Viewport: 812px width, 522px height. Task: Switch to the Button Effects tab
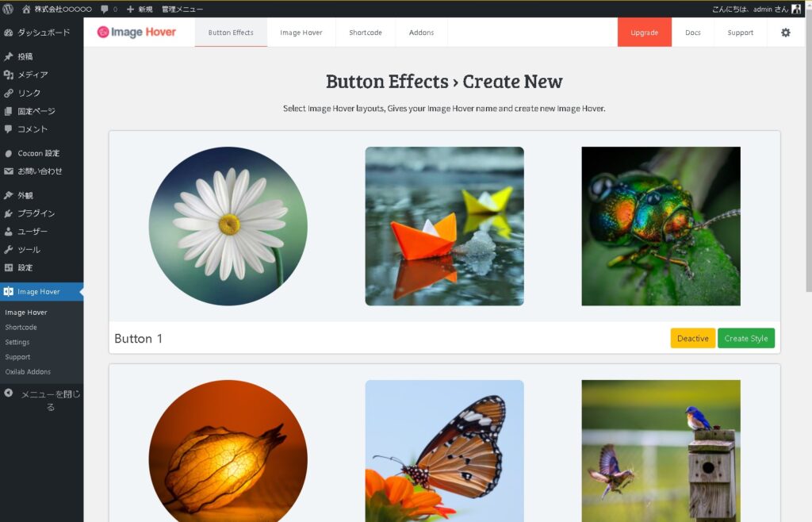pos(231,33)
